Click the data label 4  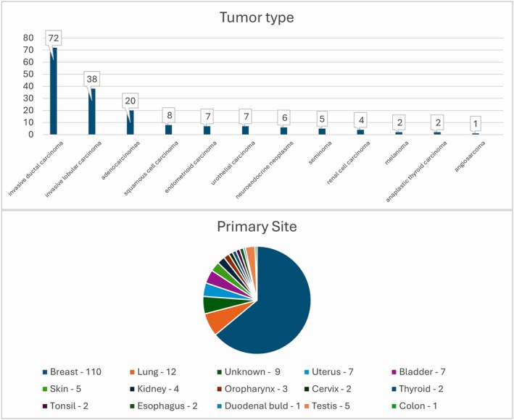(x=361, y=120)
